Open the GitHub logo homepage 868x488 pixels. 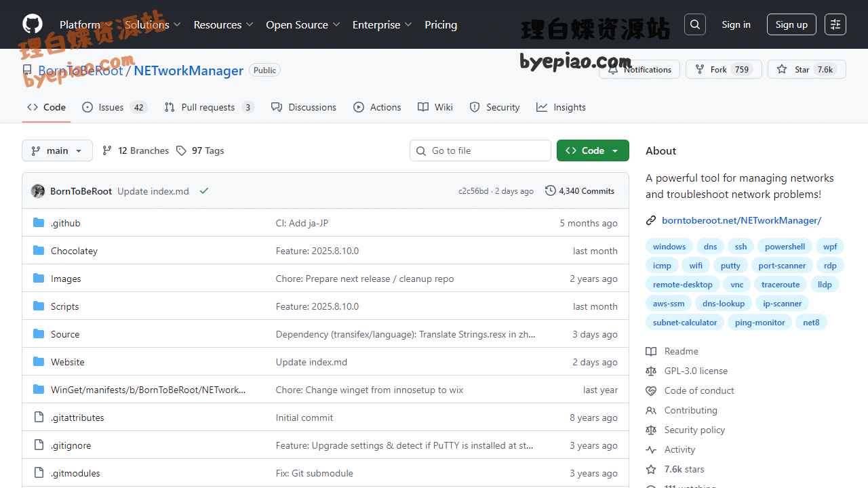[x=33, y=24]
